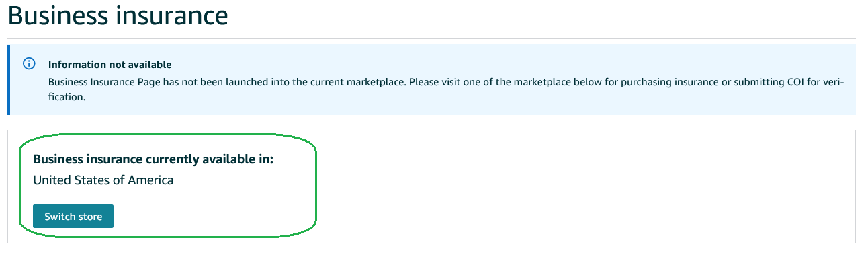This screenshot has width=868, height=265.
Task: Click empty space inside the white card's right side
Action: pos(584,186)
